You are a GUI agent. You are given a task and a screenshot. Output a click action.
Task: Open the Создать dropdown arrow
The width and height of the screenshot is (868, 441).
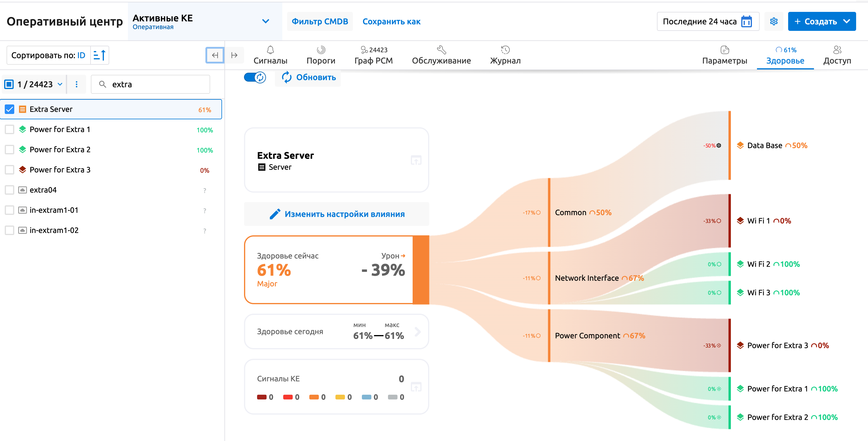846,22
